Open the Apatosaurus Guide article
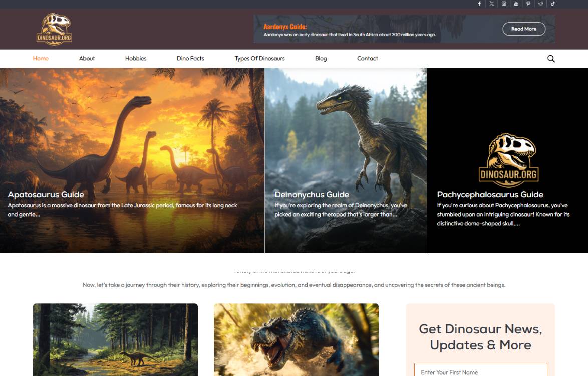Screen dimensions: 588x376 coord(46,195)
